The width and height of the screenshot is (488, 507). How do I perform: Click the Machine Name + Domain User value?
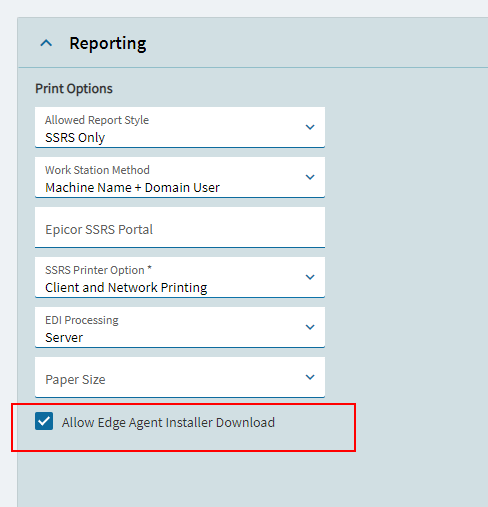click(x=132, y=188)
